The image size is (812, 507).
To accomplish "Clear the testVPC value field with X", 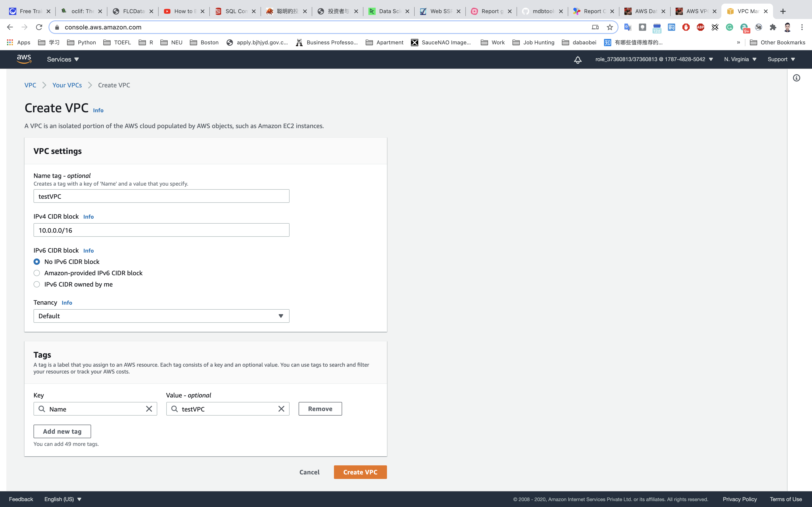I will pyautogui.click(x=281, y=409).
